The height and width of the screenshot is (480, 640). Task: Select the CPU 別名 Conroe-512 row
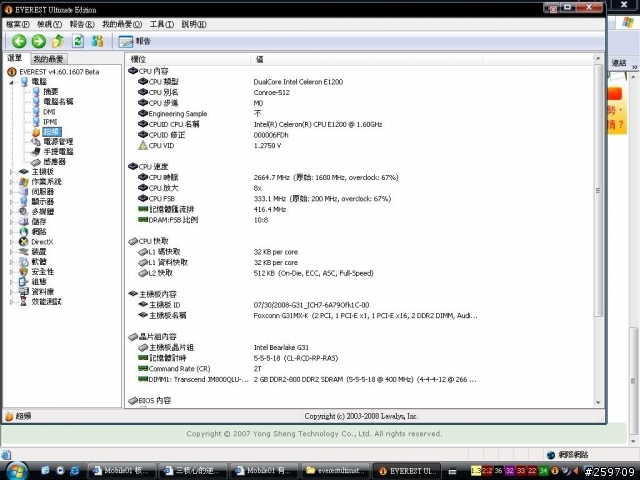(360, 92)
